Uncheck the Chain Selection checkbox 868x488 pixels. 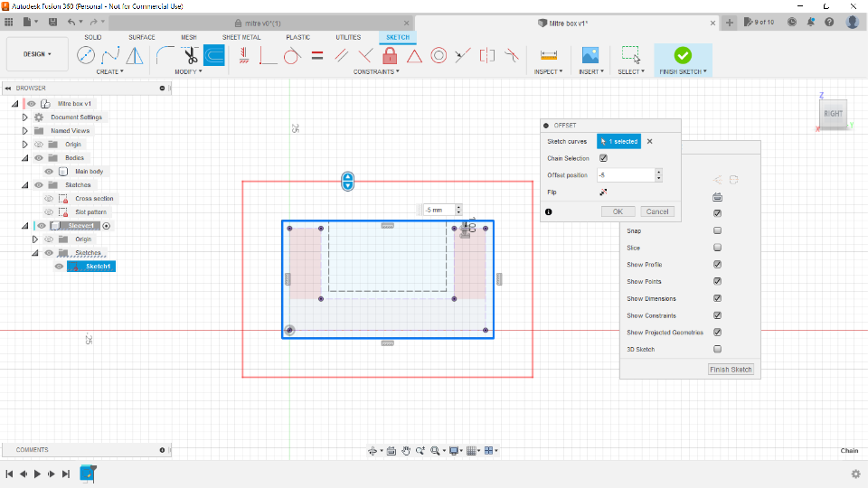[x=603, y=158]
